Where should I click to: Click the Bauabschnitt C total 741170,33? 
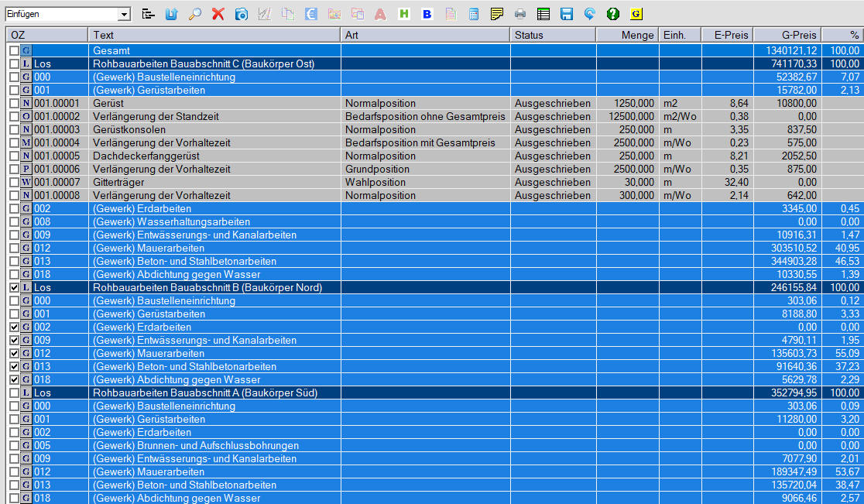tap(787, 64)
